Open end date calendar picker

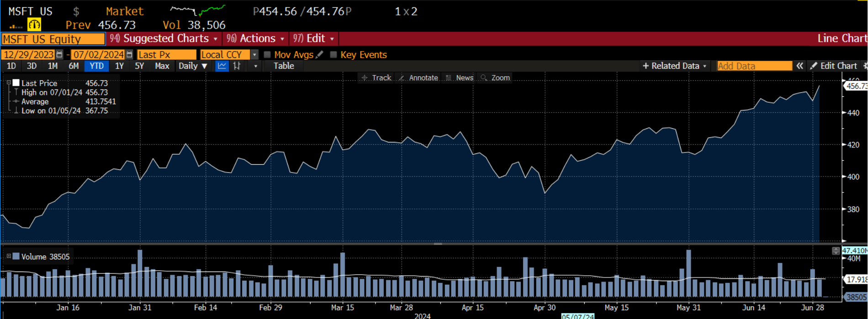(x=129, y=55)
